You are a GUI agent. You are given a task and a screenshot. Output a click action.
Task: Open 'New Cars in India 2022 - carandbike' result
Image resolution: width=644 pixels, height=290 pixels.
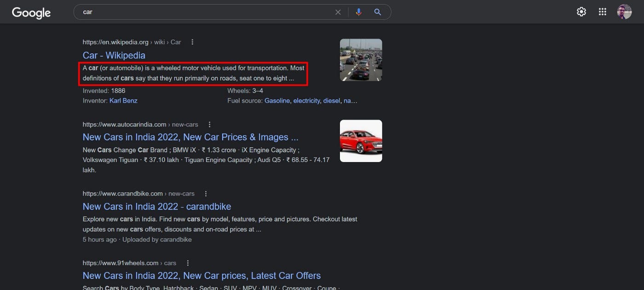tap(157, 206)
